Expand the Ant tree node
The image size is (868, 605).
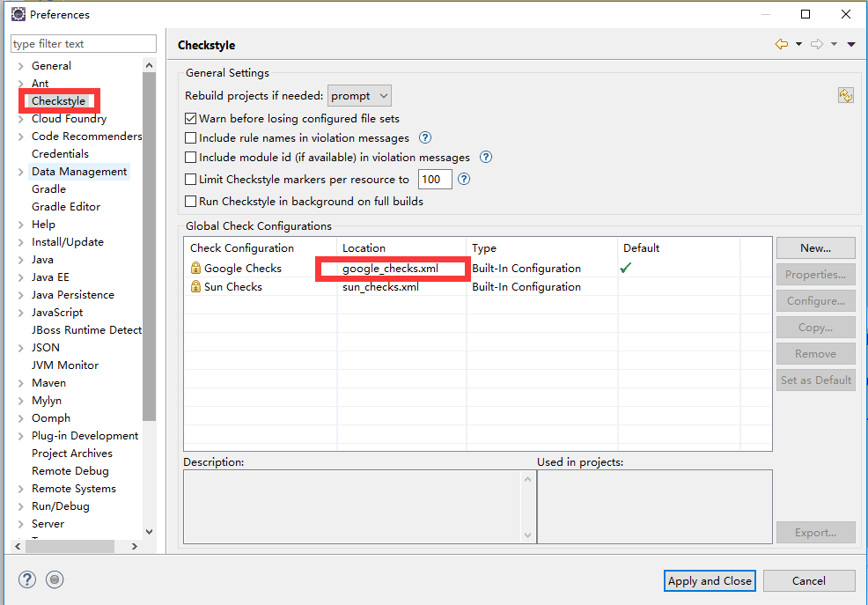click(20, 84)
